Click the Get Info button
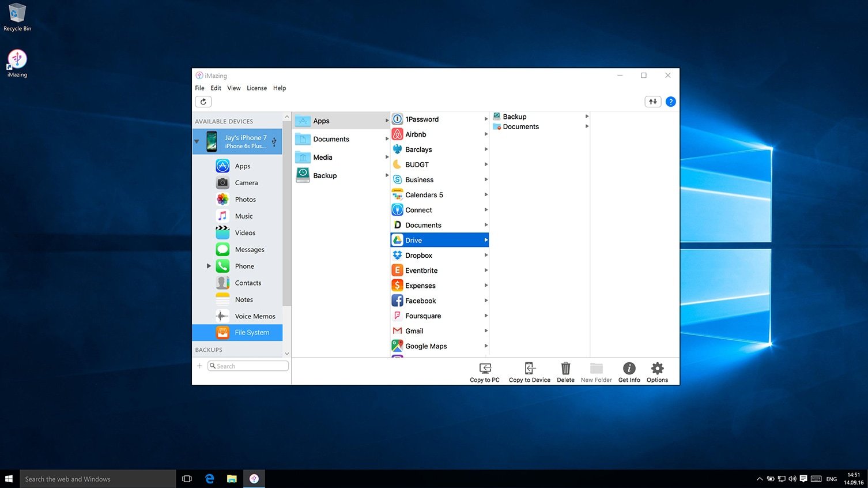This screenshot has width=868, height=488. pos(629,373)
